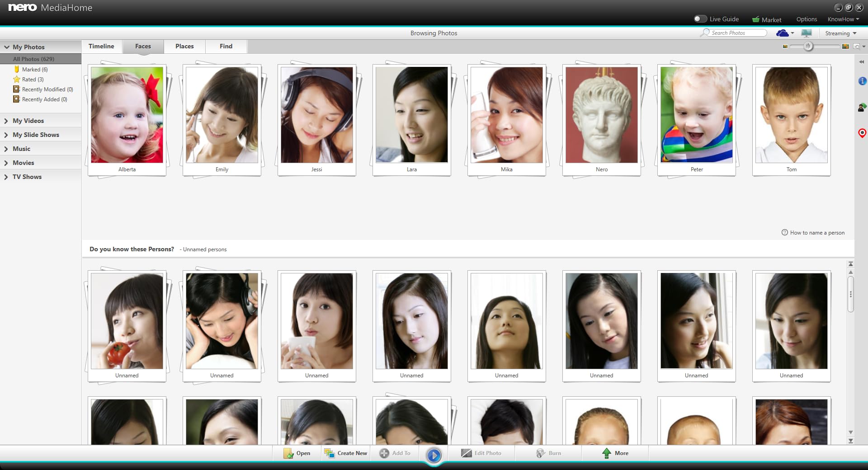Viewport: 868px width, 470px height.
Task: Click the large thumbnail icon right of zoom slider
Action: coord(845,47)
